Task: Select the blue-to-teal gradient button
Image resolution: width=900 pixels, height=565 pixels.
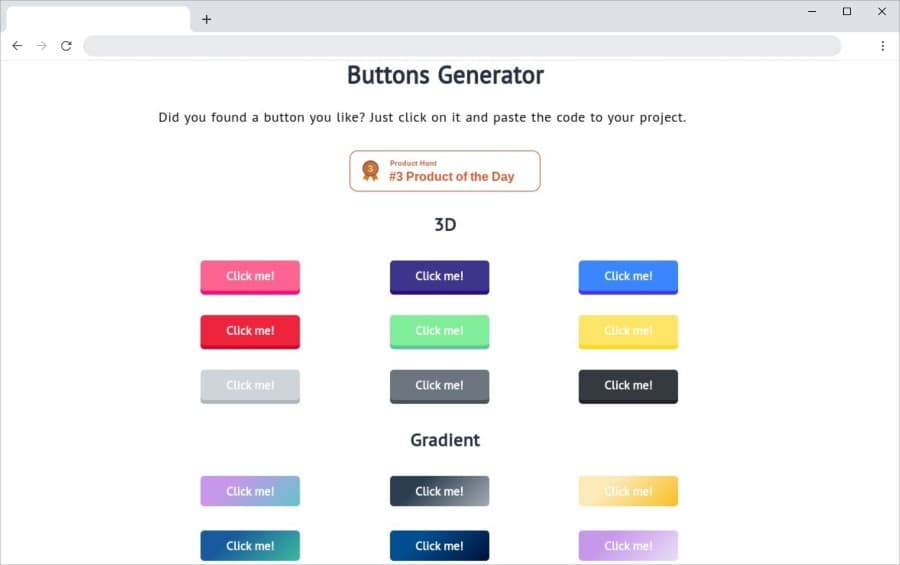Action: click(250, 546)
